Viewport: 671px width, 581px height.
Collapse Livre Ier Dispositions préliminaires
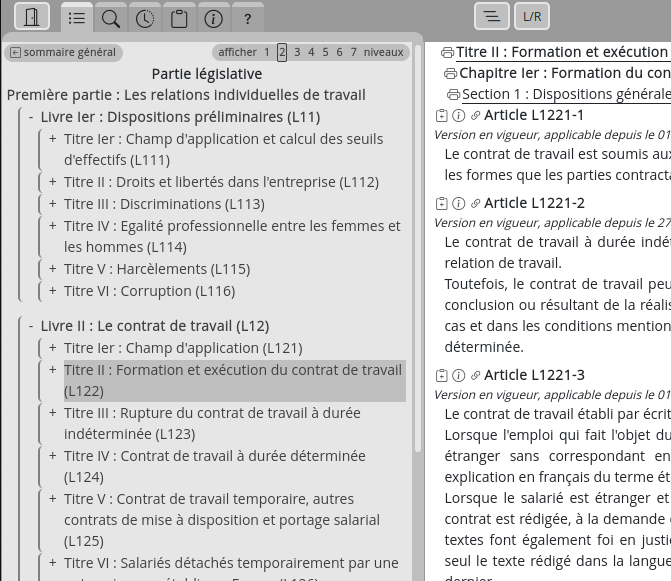coord(31,117)
